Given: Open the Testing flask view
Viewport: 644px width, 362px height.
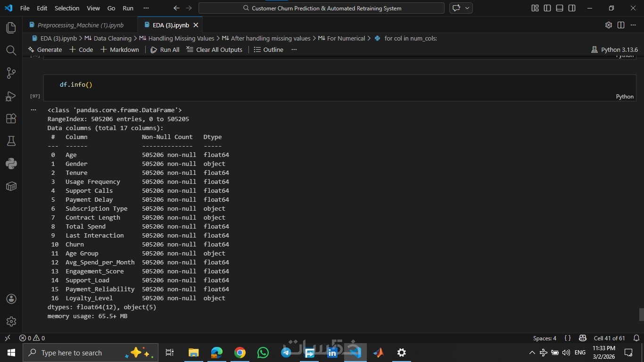Looking at the screenshot, I should tap(11, 141).
